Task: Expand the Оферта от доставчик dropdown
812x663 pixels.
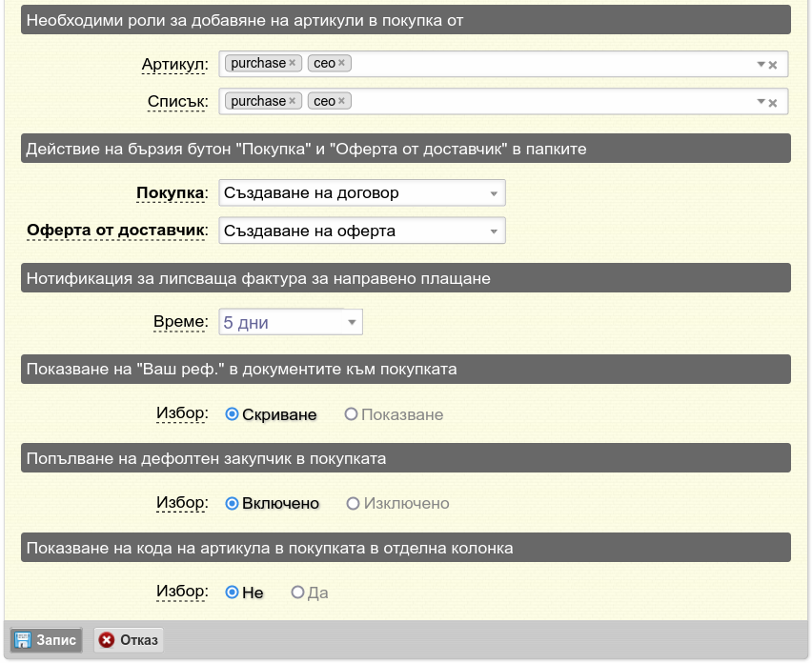Action: tap(362, 231)
